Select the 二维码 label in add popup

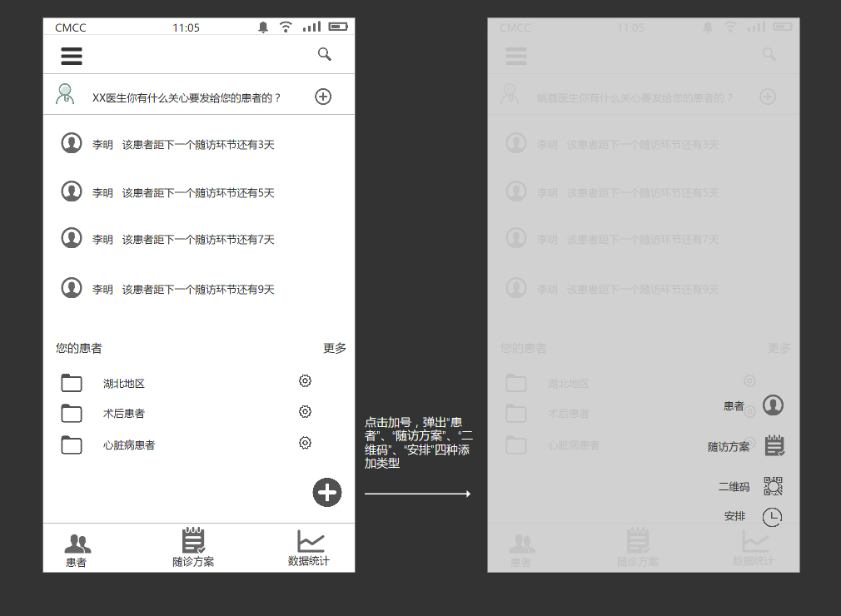[734, 486]
